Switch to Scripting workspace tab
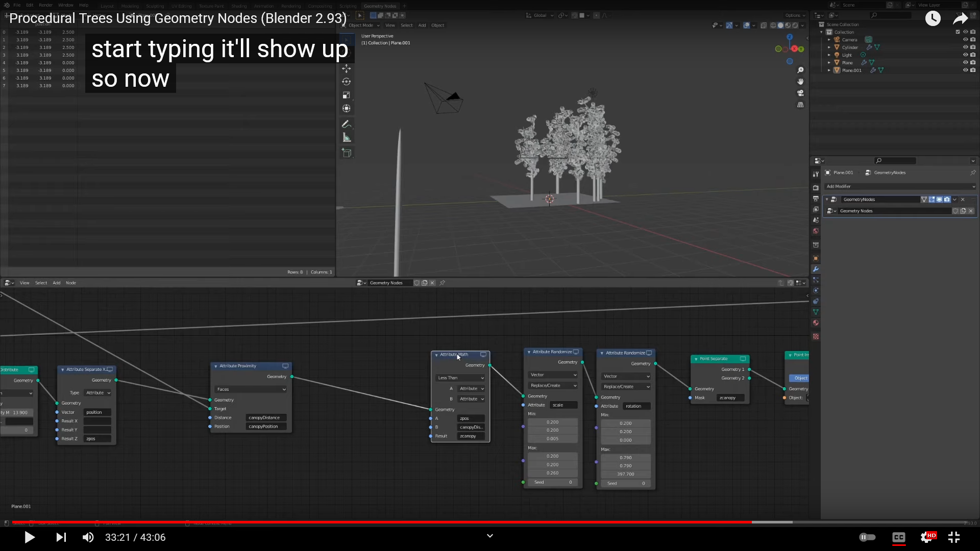980x551 pixels. click(x=348, y=6)
